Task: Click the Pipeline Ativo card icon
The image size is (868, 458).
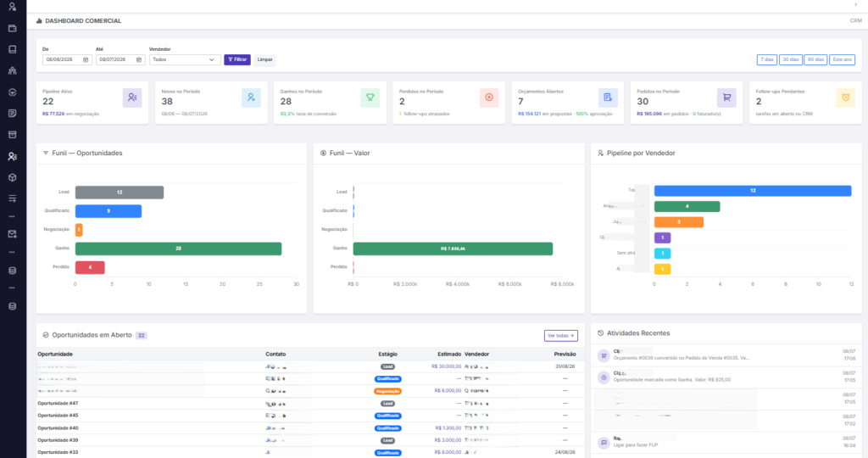Action: 132,98
